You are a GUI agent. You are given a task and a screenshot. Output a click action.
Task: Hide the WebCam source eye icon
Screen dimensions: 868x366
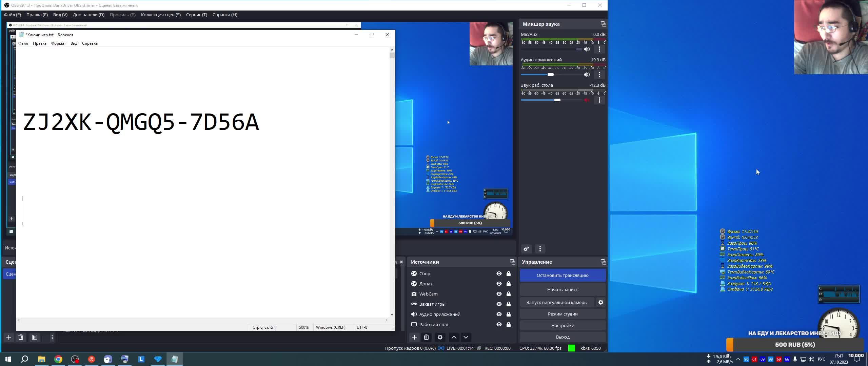click(x=499, y=294)
